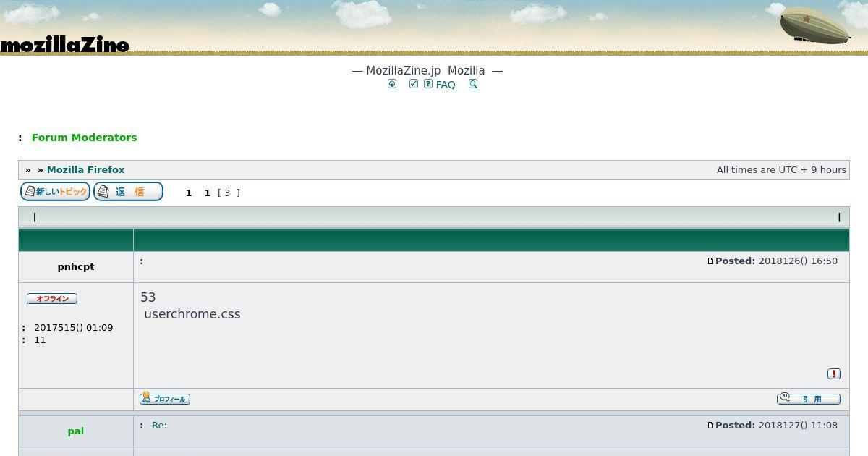
Task: Click the Re: post subject link
Action: pos(159,425)
